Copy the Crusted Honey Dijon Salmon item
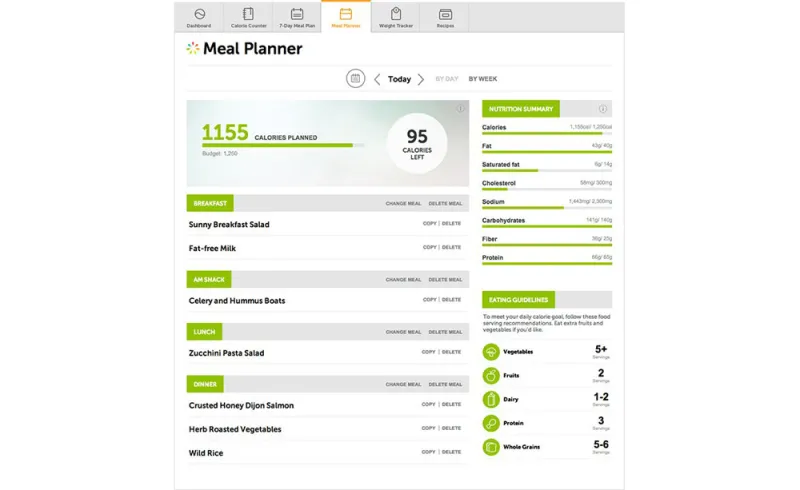Image resolution: width=800 pixels, height=490 pixels. [x=428, y=404]
